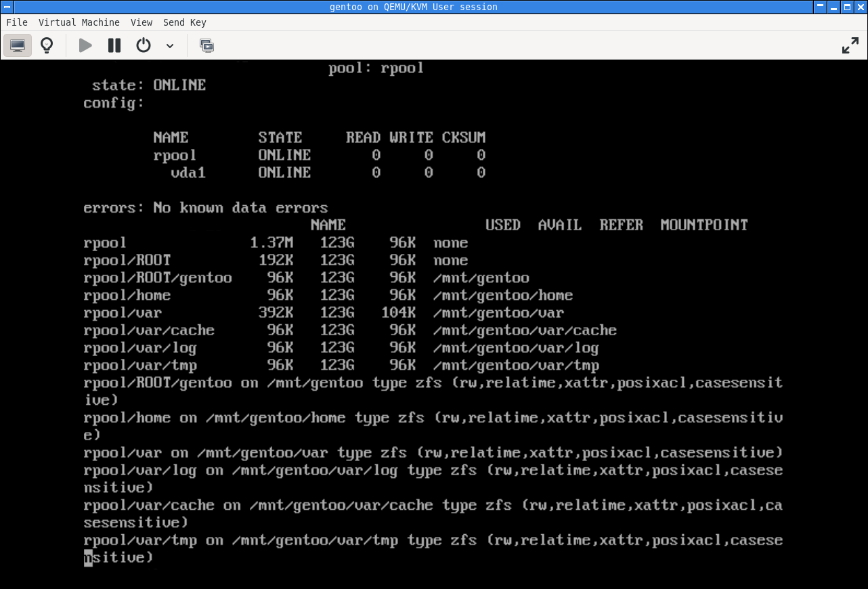Screen dimensions: 868x589
Task: Pause the virtual machine
Action: tap(114, 45)
